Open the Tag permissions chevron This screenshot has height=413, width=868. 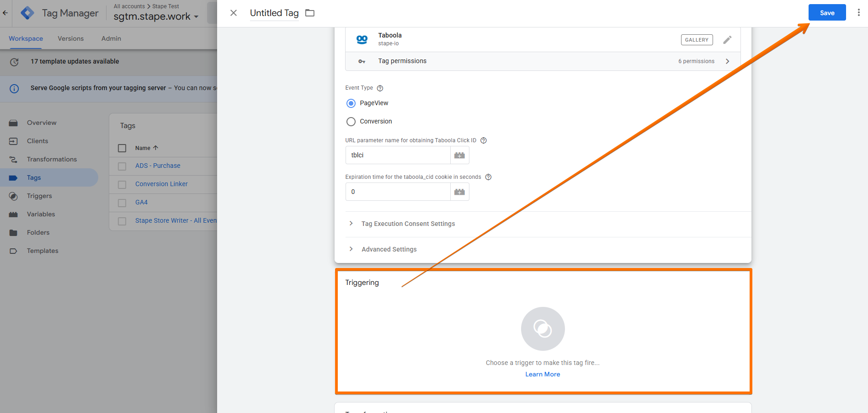(x=728, y=61)
